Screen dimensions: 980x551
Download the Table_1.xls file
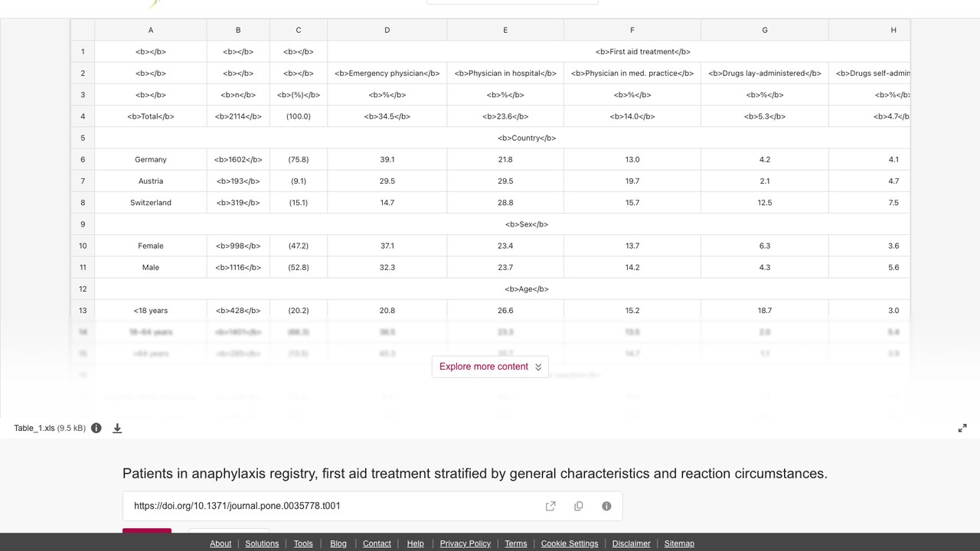point(117,428)
